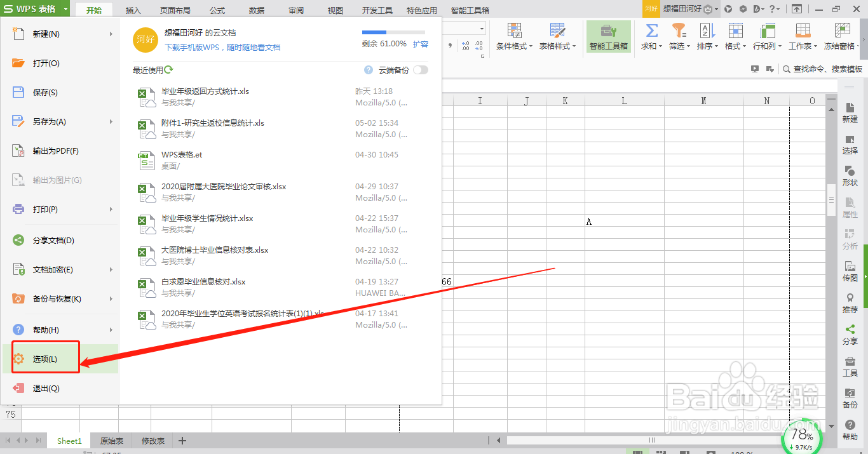Expand 文档加密(E) submenu arrow

(x=111, y=270)
